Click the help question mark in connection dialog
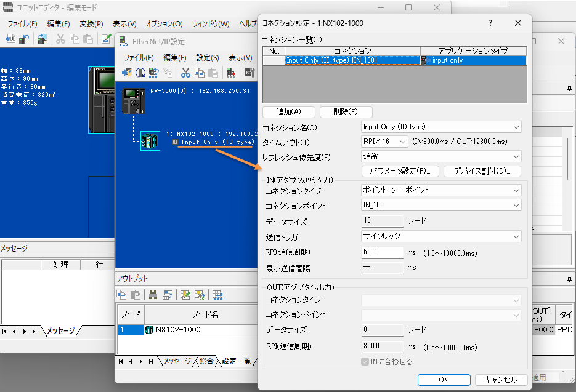 point(490,23)
